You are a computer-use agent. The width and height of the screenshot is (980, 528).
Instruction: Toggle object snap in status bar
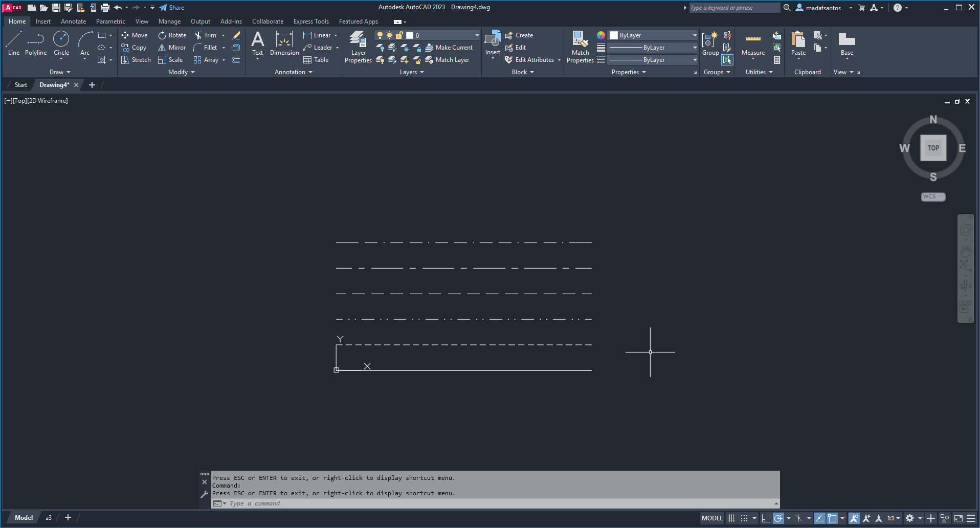(832, 518)
